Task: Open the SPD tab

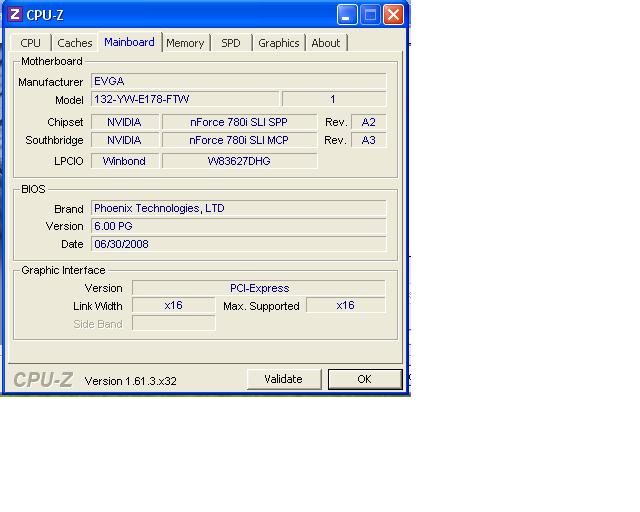Action: tap(231, 43)
